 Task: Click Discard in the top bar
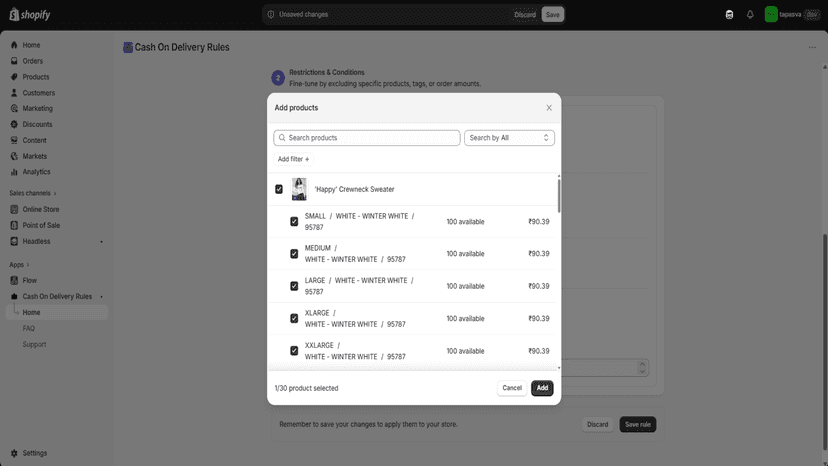[x=525, y=14]
